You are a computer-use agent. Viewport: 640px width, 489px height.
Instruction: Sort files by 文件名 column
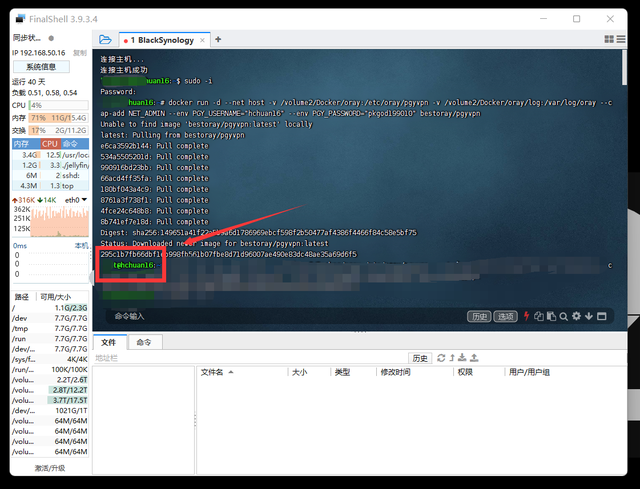[243, 372]
